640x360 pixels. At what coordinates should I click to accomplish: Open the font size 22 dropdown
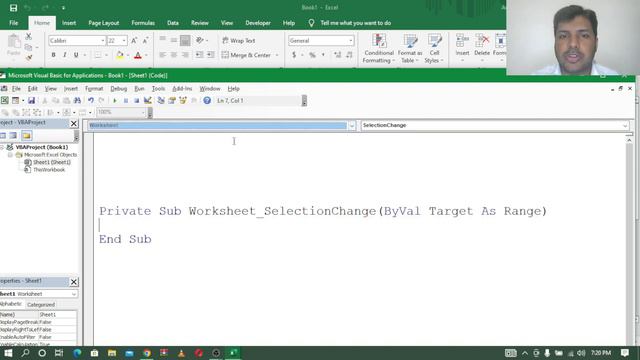click(124, 40)
